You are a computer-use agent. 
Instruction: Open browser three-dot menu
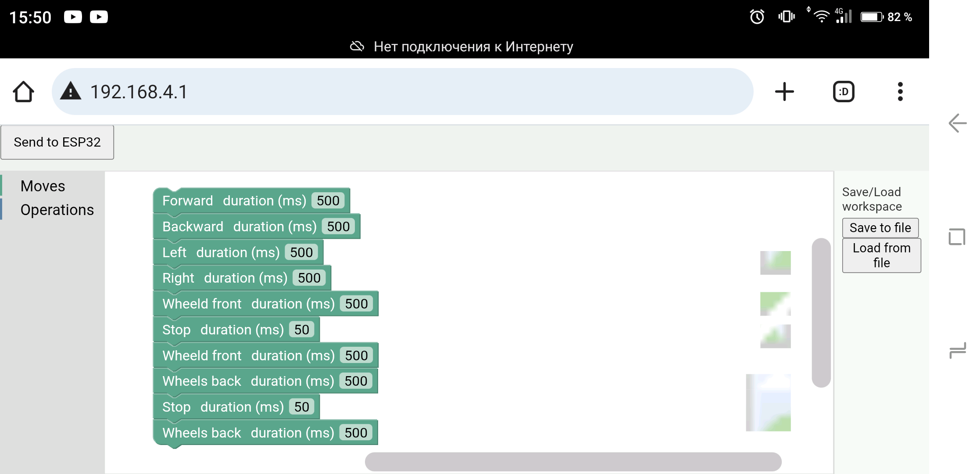(900, 92)
